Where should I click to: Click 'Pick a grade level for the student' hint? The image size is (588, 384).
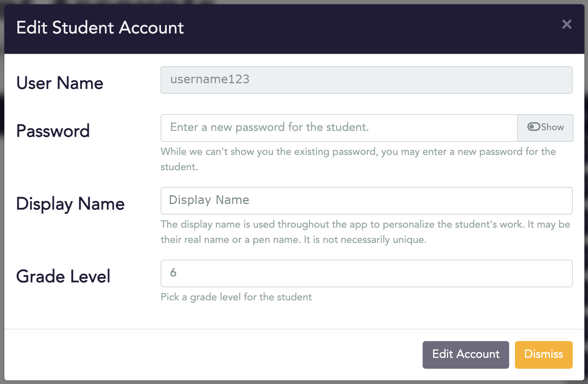[236, 297]
